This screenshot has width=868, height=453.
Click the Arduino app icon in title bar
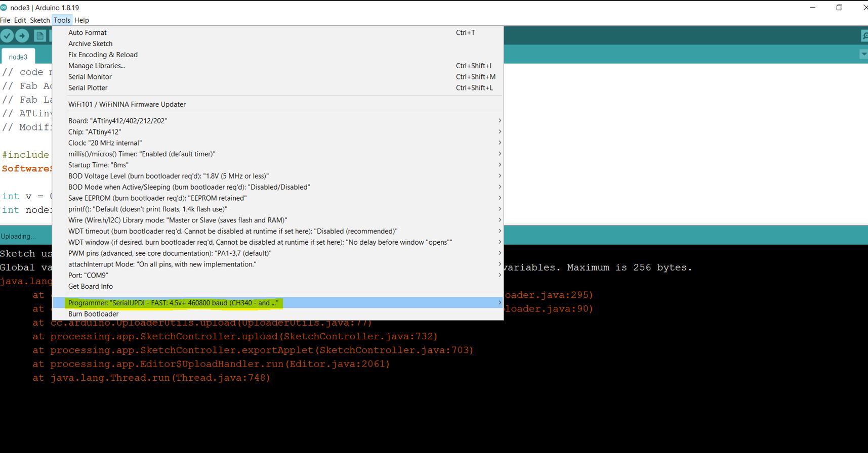[4, 8]
